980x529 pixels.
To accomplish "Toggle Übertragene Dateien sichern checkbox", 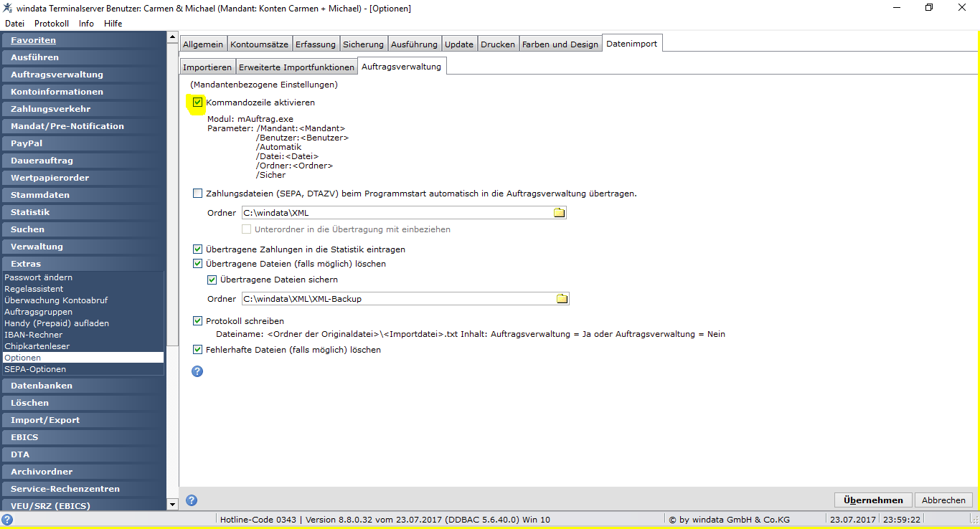I will click(x=212, y=280).
